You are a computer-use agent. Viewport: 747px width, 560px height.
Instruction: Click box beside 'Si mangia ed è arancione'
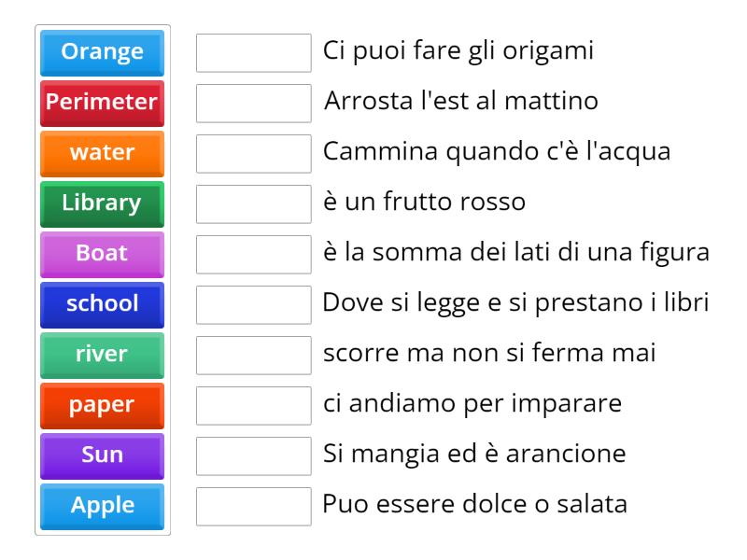pyautogui.click(x=254, y=455)
